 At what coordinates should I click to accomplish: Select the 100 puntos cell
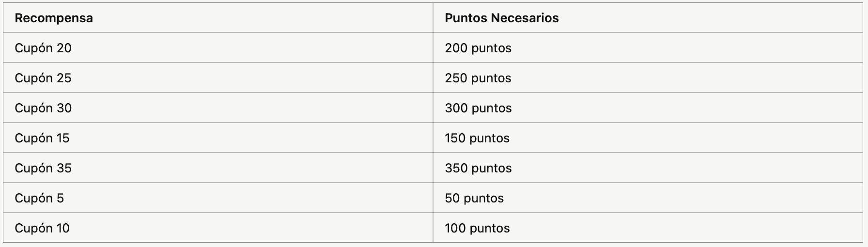(649, 228)
